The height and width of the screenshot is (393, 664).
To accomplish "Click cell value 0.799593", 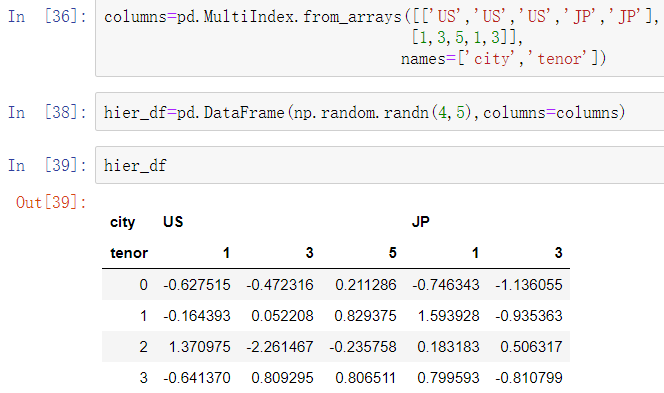I will pyautogui.click(x=448, y=378).
